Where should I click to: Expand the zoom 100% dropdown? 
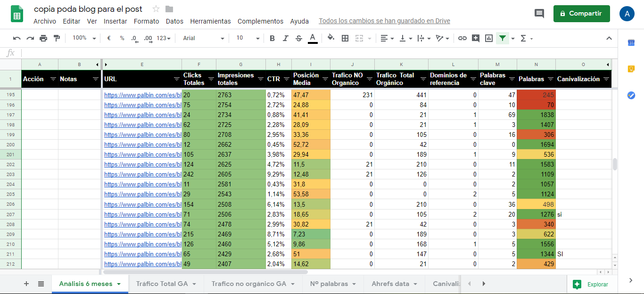(84, 38)
